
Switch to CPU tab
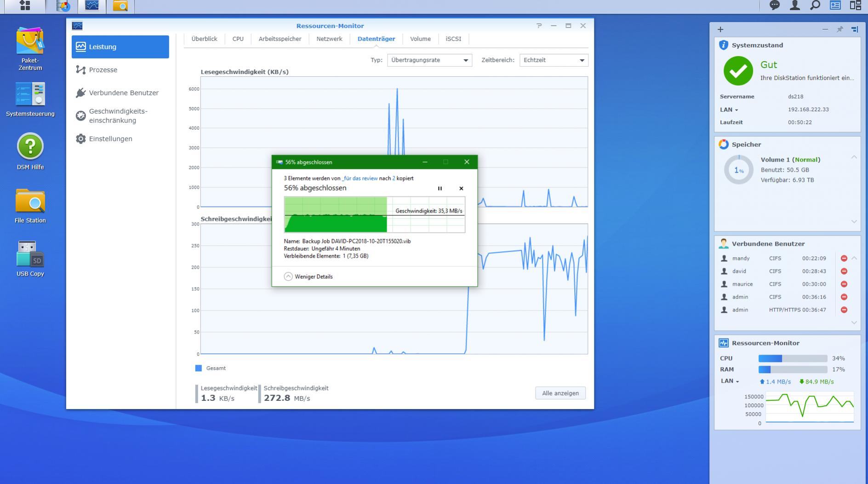click(x=238, y=39)
